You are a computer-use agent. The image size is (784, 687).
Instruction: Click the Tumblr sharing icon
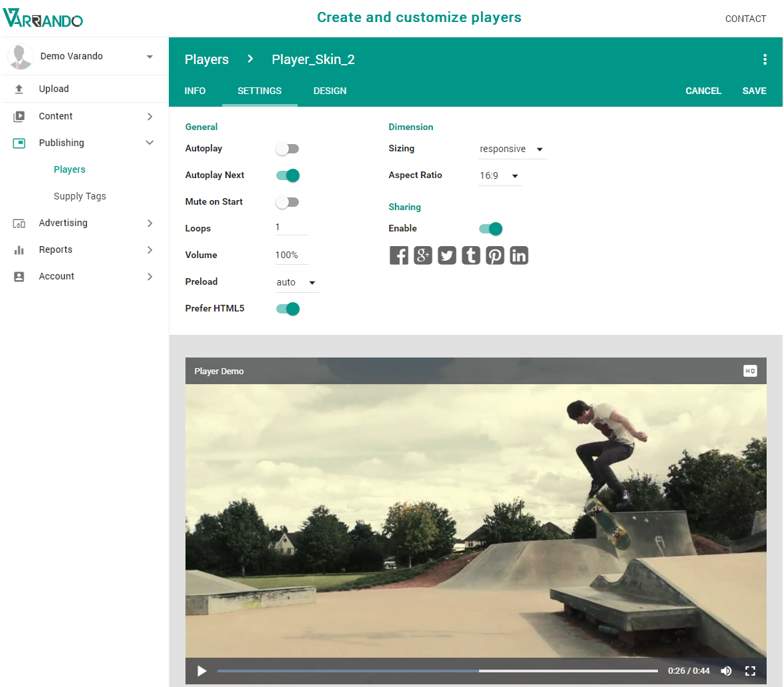(470, 255)
